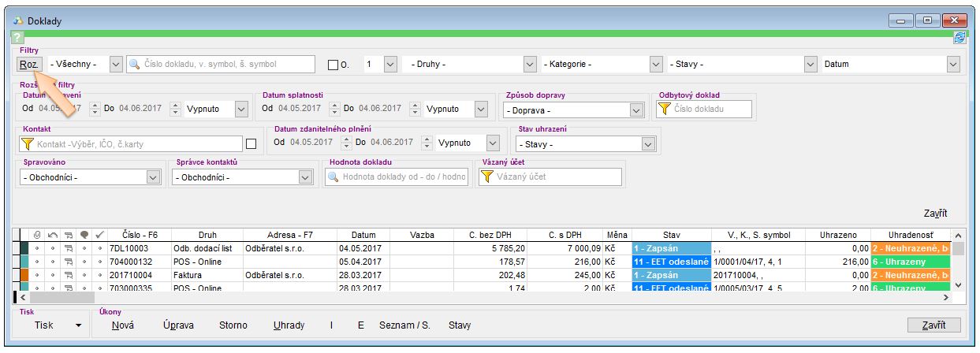Tick the checkbox beside the Kontakt field

[252, 144]
